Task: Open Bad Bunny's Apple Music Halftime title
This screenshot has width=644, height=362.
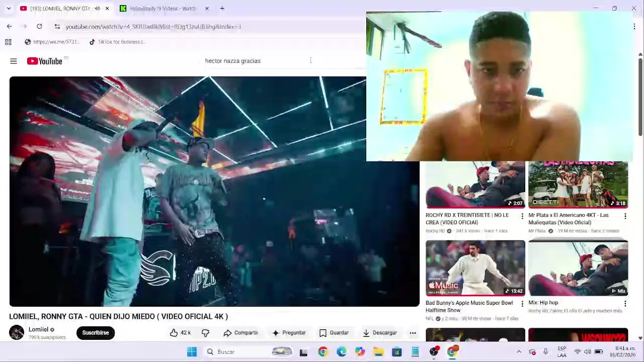Action: point(469,306)
